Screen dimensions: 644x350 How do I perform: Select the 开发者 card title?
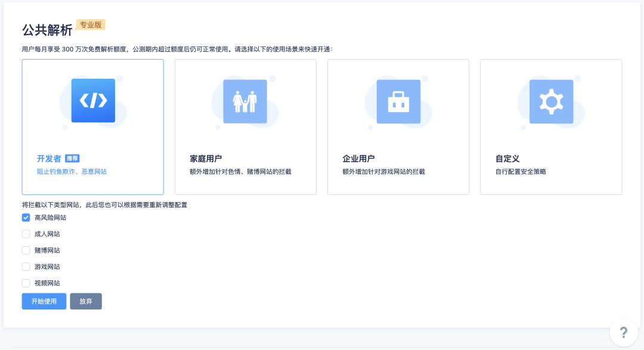(x=49, y=159)
